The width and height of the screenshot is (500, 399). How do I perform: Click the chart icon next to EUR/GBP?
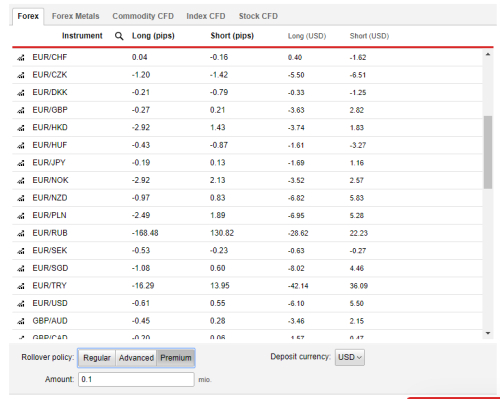pos(21,110)
